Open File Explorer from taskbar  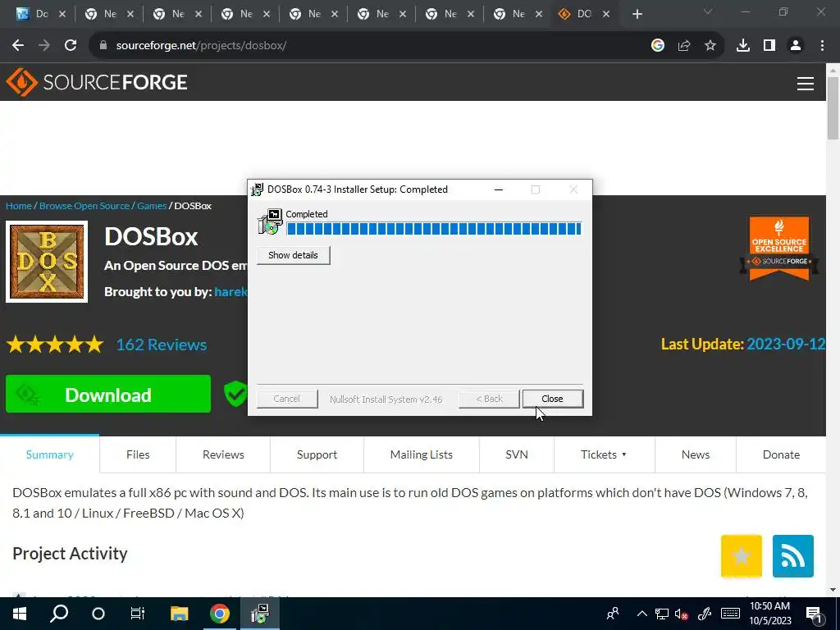[180, 614]
